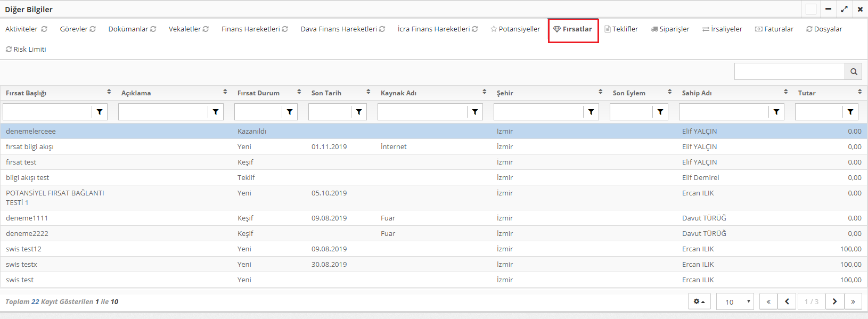Open the page size dropdown showing 10
The image size is (868, 319).
pyautogui.click(x=735, y=301)
